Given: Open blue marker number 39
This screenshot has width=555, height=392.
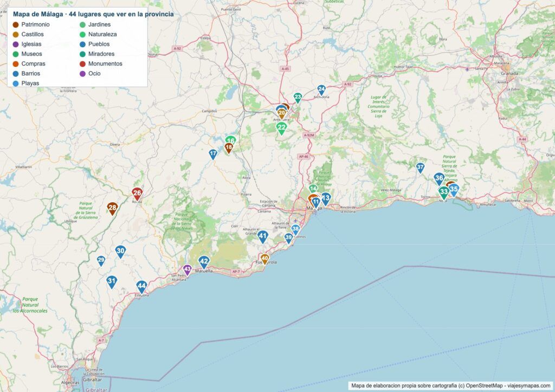Looking at the screenshot, I should pyautogui.click(x=288, y=239).
